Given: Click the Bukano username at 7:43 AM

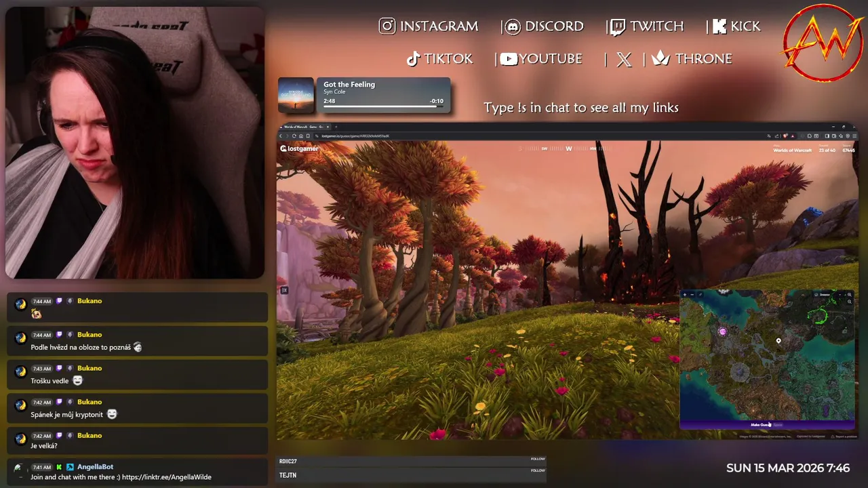Looking at the screenshot, I should click(x=90, y=368).
